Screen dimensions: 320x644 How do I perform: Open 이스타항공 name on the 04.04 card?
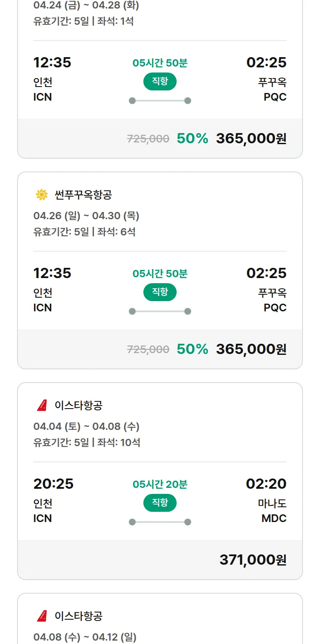(x=79, y=405)
